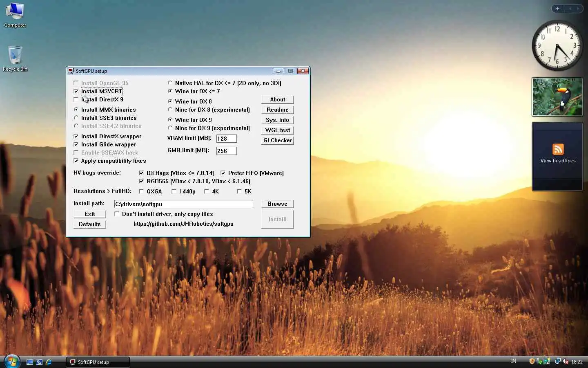
Task: Select the Recycle Bin desktop icon
Action: point(15,58)
